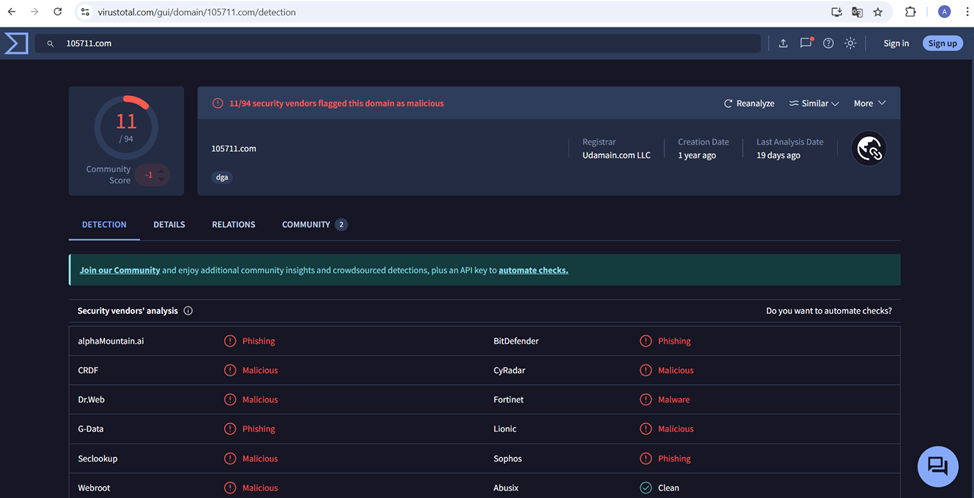
Task: Click the 105711.com domain name in summary
Action: [x=234, y=148]
